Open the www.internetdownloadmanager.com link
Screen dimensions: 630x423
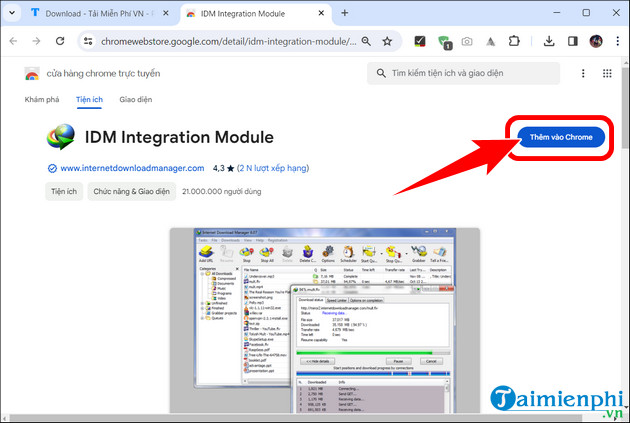click(132, 168)
